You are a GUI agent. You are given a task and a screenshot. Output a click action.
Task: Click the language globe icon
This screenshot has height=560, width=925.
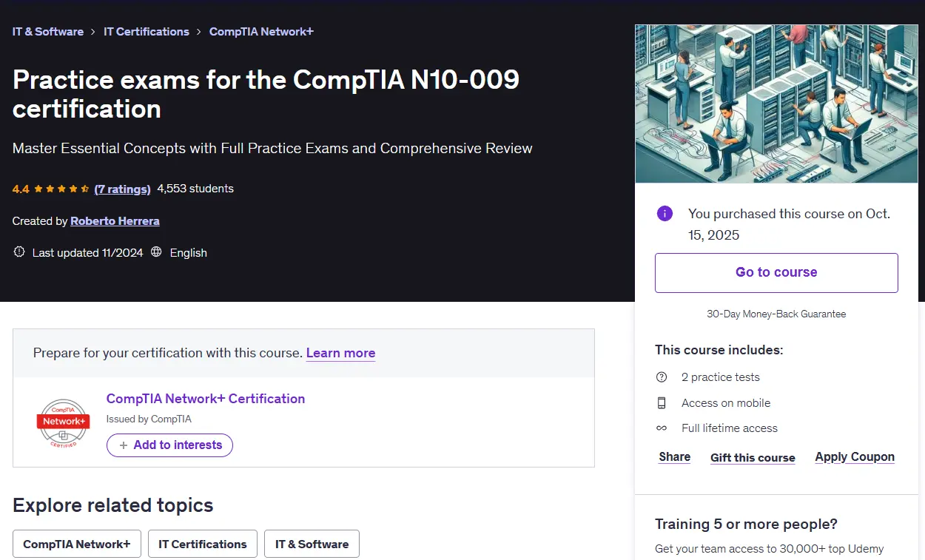156,252
